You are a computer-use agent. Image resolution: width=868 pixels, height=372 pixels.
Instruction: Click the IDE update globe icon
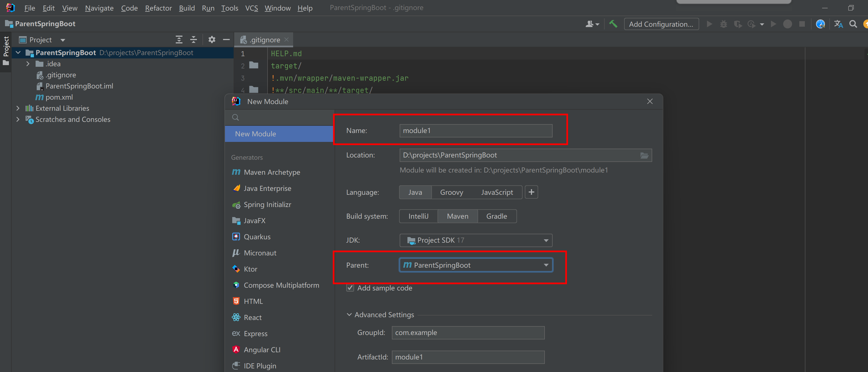tap(820, 24)
